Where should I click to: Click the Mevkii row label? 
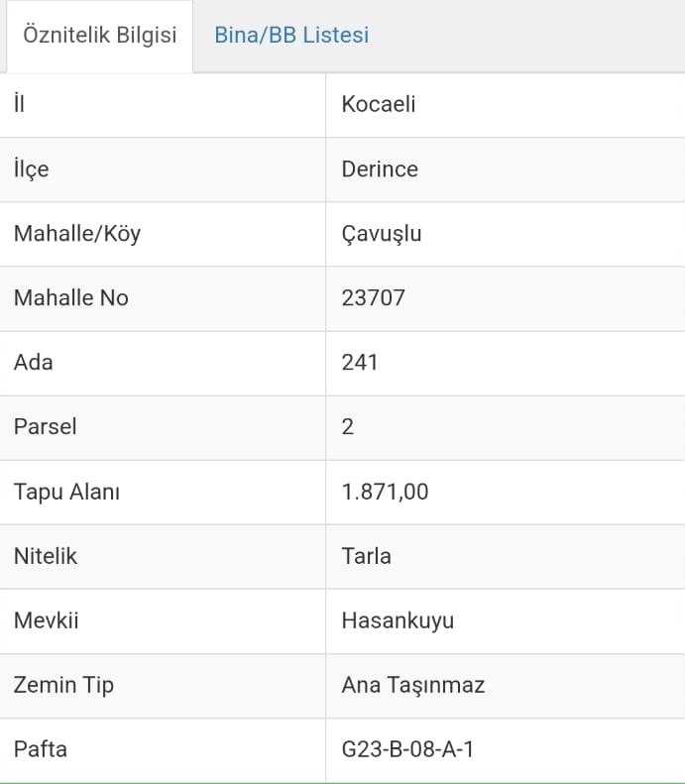click(46, 620)
